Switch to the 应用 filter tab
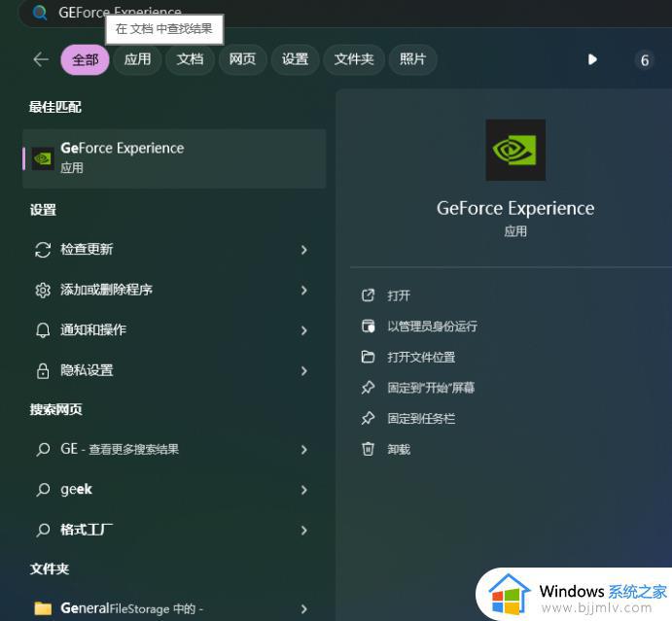The width and height of the screenshot is (672, 621). click(x=137, y=59)
